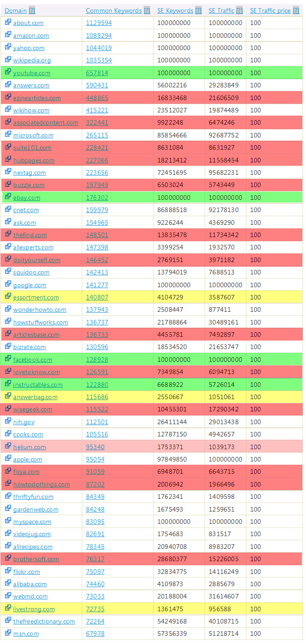
Task: Open common keywords count 146452
Action: pos(97,260)
